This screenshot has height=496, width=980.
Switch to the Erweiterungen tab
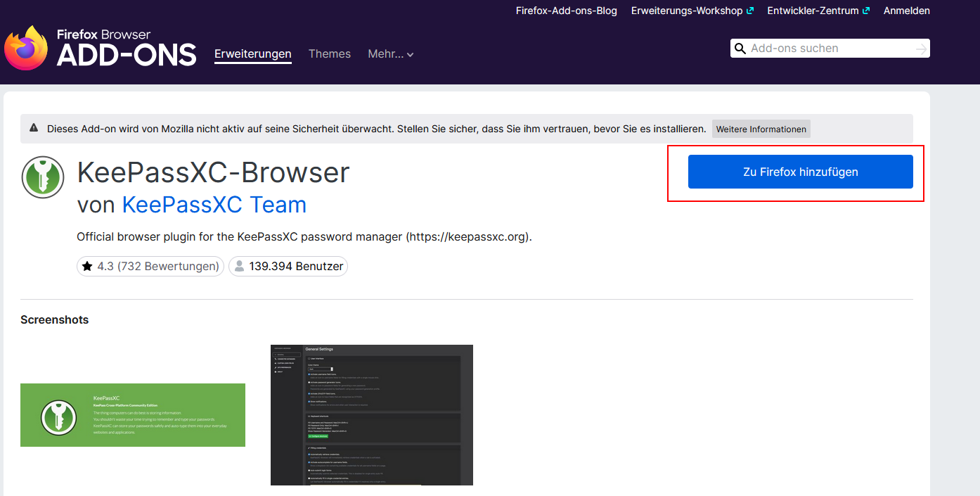[252, 54]
